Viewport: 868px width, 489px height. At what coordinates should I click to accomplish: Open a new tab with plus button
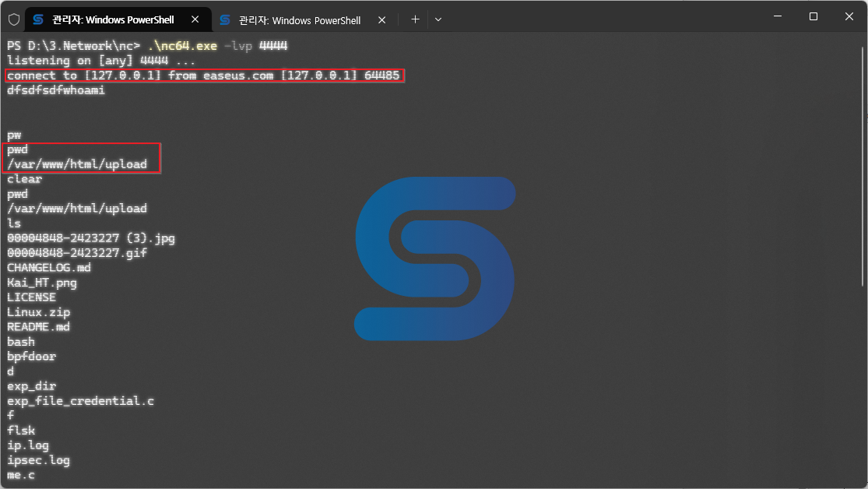[x=415, y=19]
